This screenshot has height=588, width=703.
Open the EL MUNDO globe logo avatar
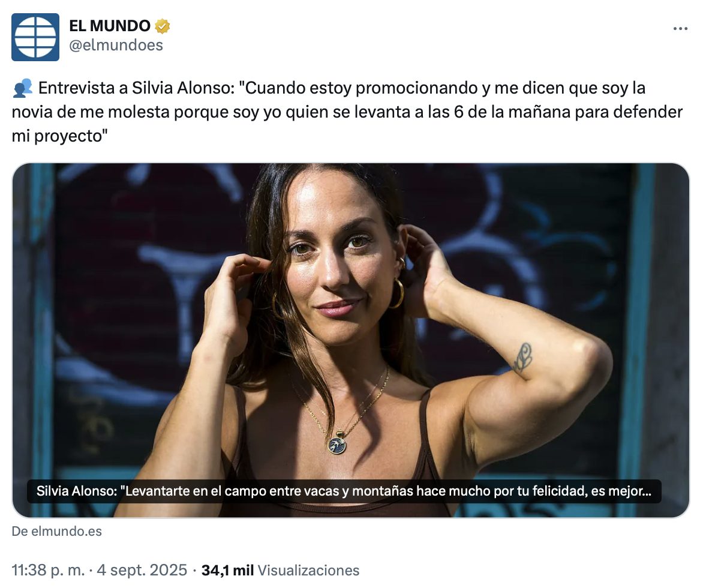click(35, 37)
